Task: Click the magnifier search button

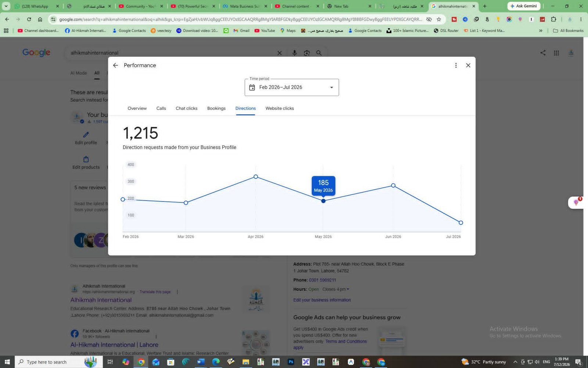Action: coord(319,53)
